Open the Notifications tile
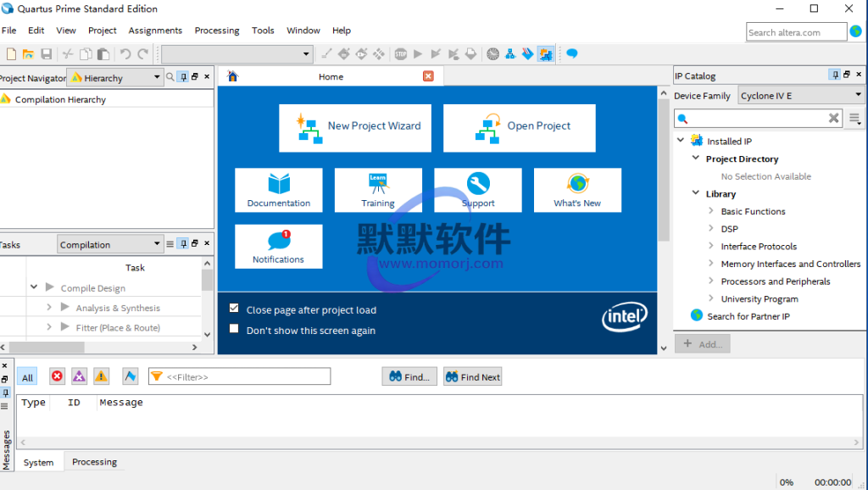This screenshot has width=868, height=490. [278, 247]
